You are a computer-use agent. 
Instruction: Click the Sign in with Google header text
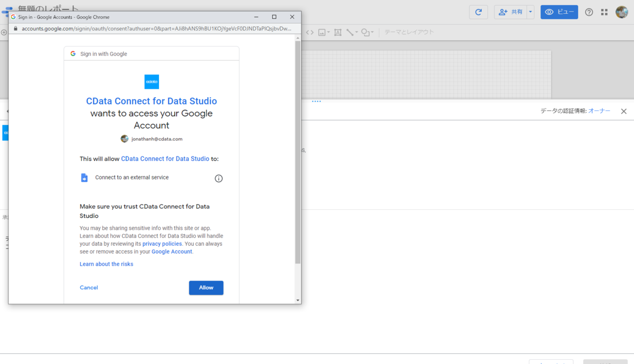point(104,54)
